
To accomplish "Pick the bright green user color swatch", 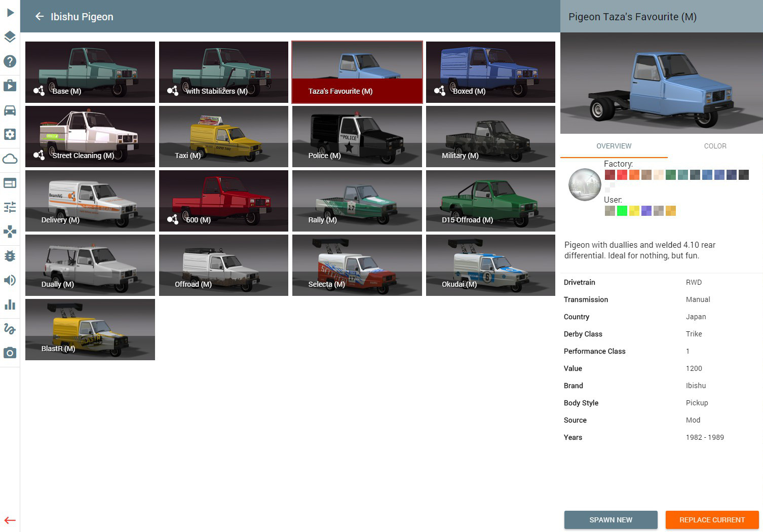I will [622, 211].
